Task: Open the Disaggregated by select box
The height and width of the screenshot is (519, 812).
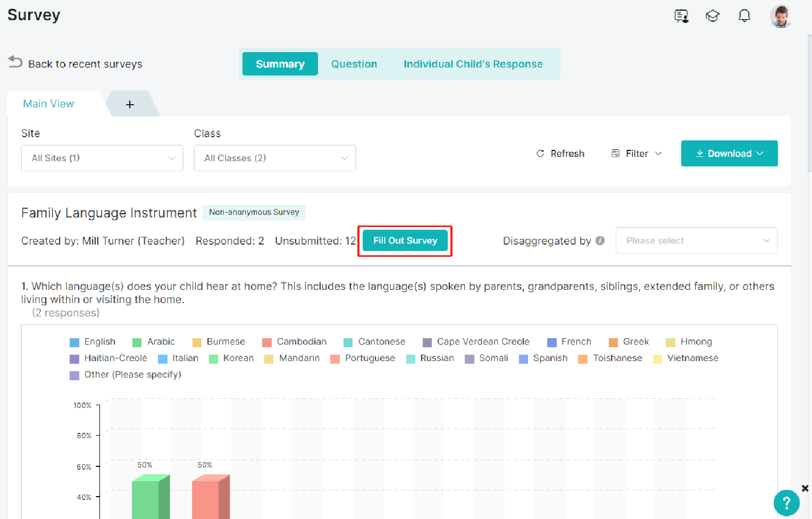Action: pos(697,240)
